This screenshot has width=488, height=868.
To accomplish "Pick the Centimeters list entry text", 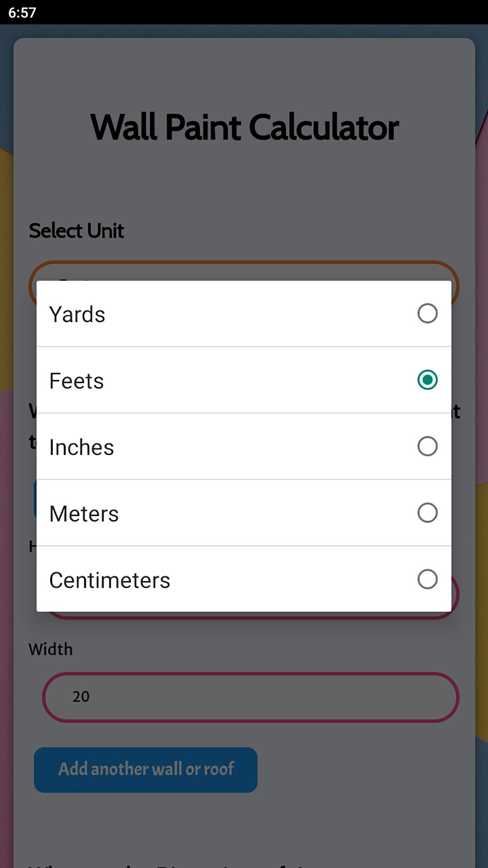I will click(109, 580).
